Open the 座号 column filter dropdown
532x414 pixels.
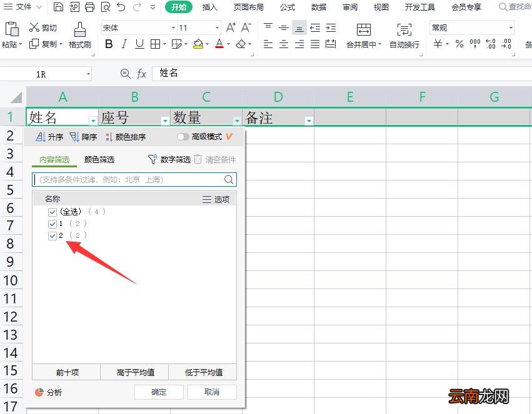pyautogui.click(x=165, y=121)
